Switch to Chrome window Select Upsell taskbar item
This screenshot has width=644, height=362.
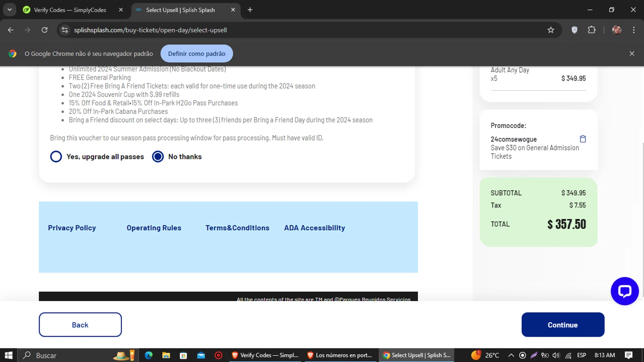click(416, 355)
